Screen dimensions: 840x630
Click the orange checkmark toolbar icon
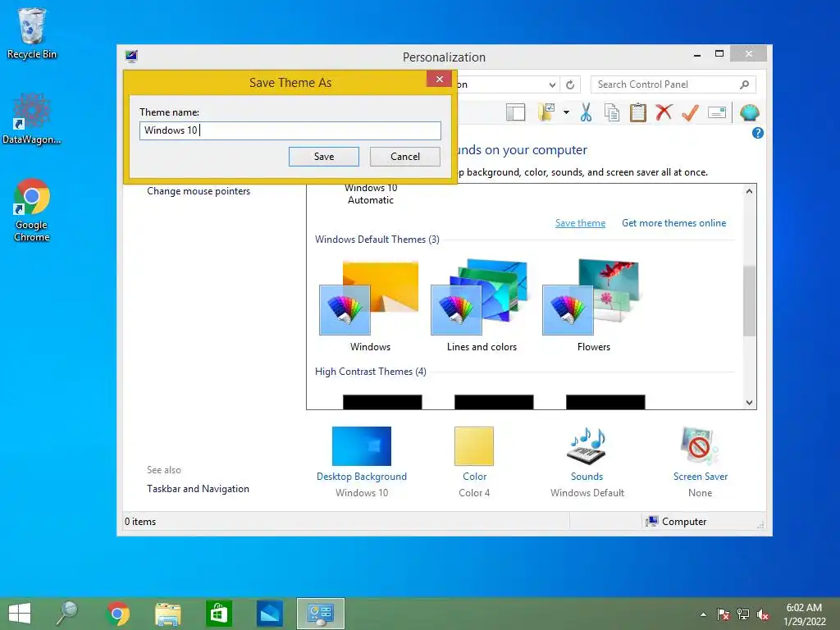[x=690, y=112]
